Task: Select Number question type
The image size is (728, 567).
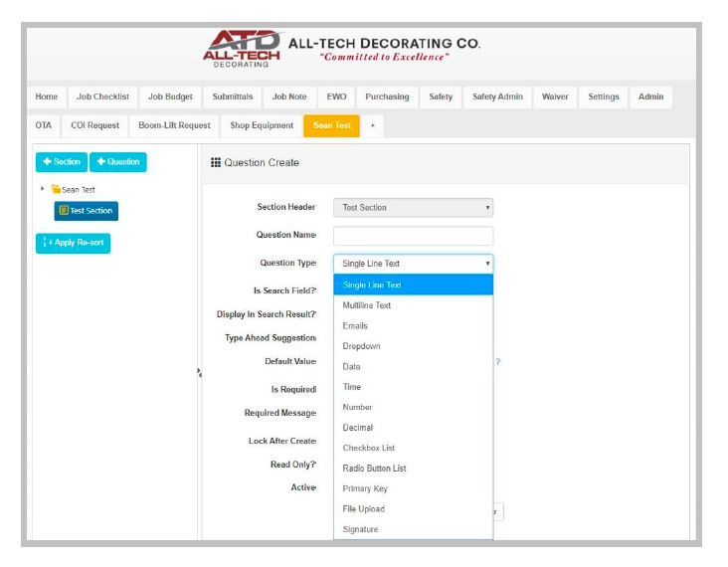Action: click(x=413, y=407)
